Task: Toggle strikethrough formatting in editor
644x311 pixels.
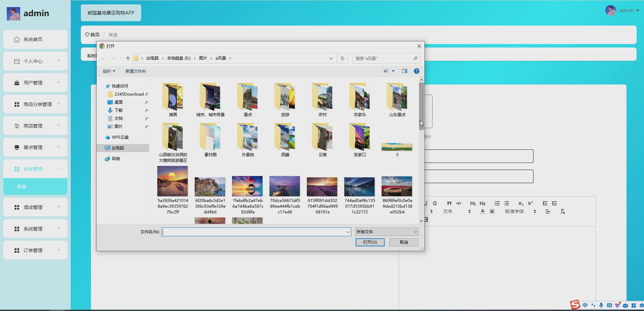Action: [434, 203]
